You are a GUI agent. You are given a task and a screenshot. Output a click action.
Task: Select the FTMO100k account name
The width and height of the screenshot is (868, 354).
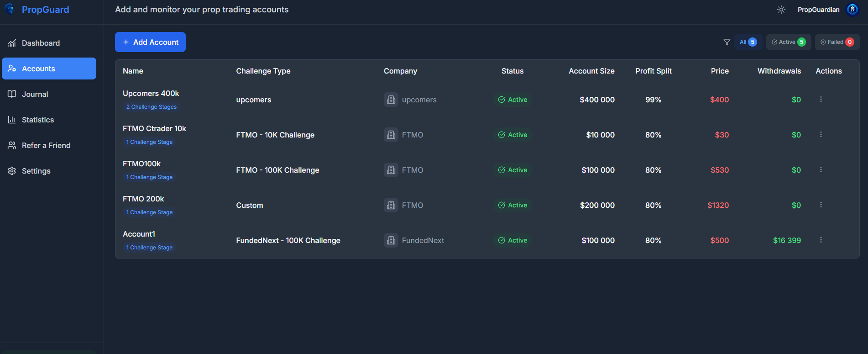click(x=141, y=164)
